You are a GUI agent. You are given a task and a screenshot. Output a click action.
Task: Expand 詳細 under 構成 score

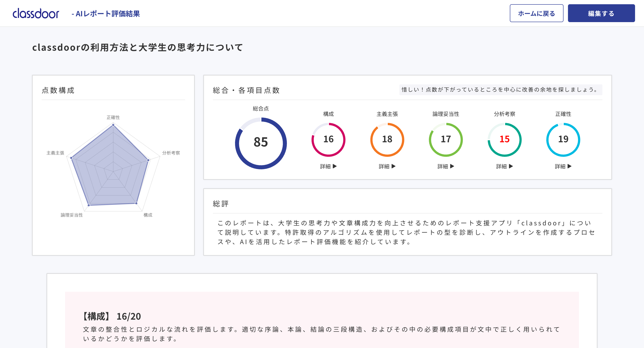[x=328, y=166]
